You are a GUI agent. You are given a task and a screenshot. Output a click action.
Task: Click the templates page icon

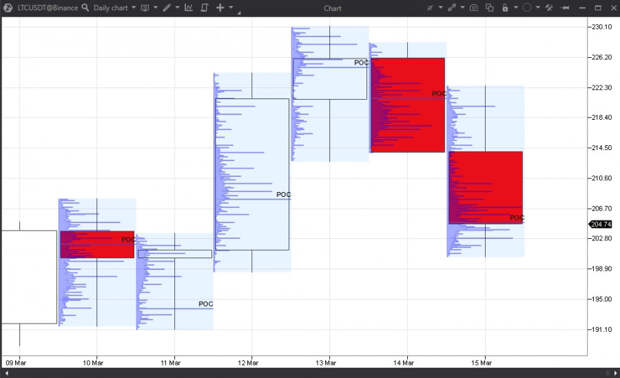pos(204,8)
